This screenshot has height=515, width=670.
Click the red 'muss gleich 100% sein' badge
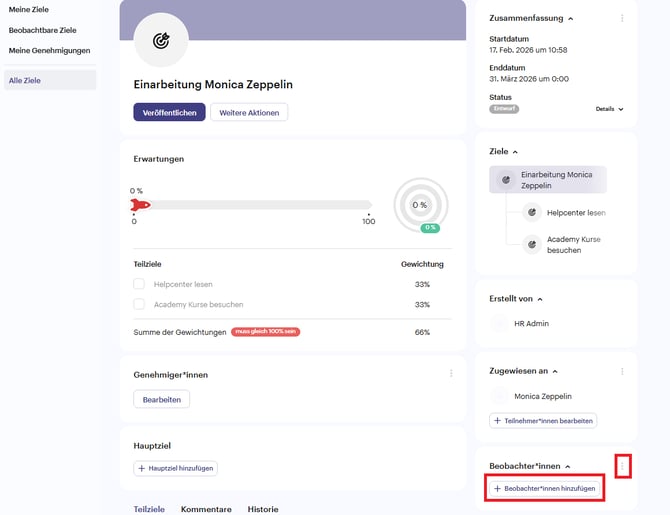point(265,332)
